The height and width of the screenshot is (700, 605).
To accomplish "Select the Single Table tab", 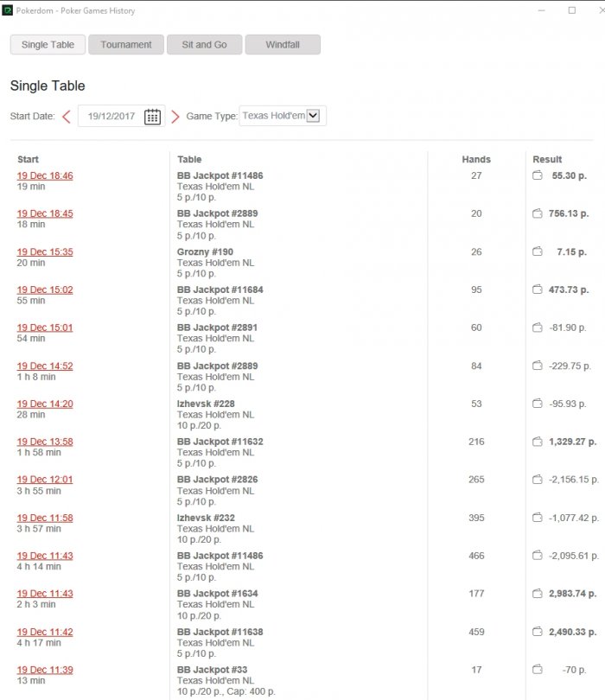I will pyautogui.click(x=48, y=45).
